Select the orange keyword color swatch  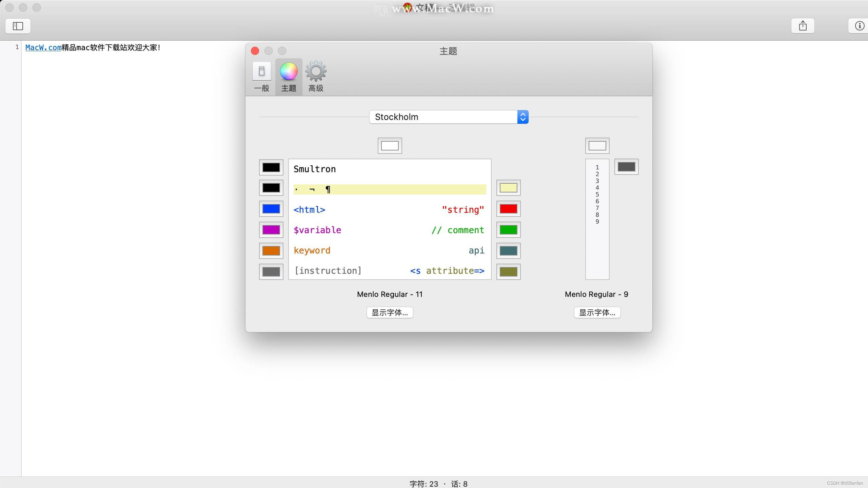click(x=271, y=251)
